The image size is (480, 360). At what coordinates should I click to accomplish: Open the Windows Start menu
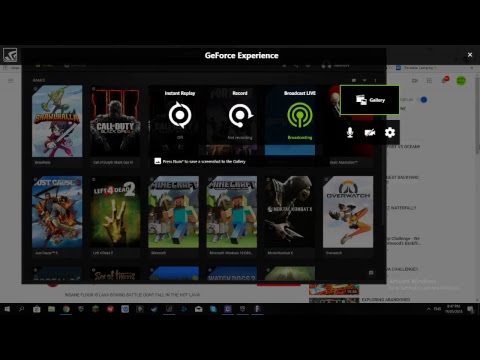7,309
